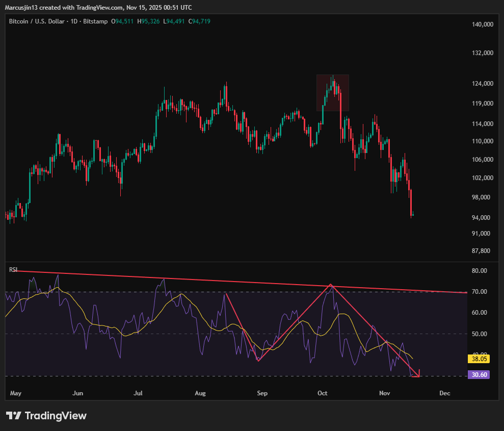Click the 132,000 price axis label
The width and height of the screenshot is (504, 431).
click(x=483, y=53)
